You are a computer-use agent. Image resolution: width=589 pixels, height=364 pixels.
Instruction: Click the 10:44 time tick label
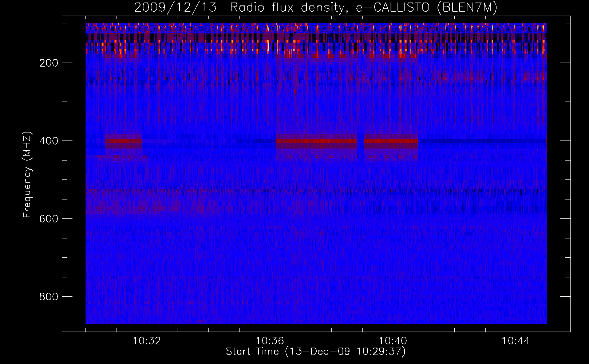point(516,341)
